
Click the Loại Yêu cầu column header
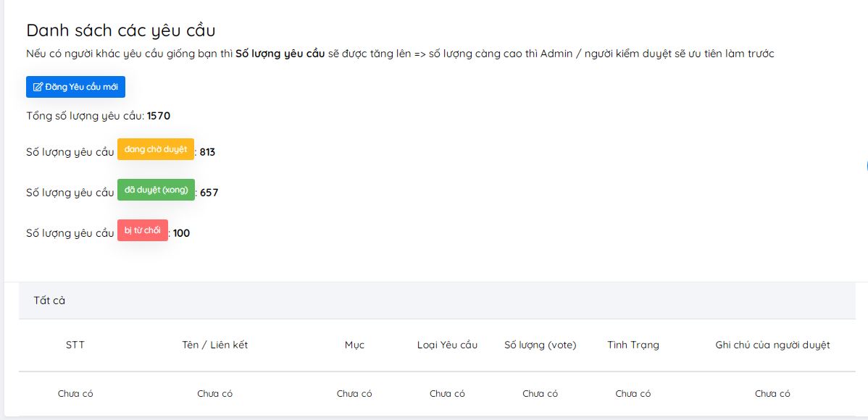click(x=447, y=345)
